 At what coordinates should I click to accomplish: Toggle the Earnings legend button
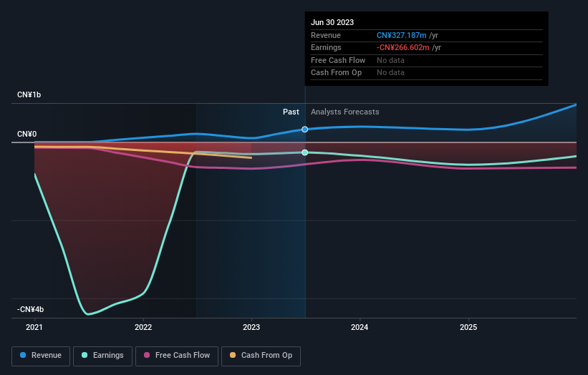click(102, 356)
